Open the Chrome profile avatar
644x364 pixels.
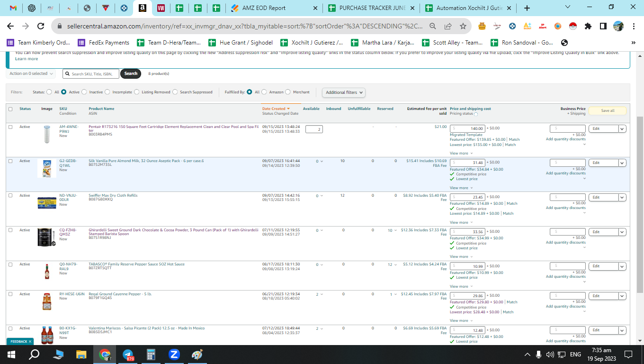click(x=618, y=26)
